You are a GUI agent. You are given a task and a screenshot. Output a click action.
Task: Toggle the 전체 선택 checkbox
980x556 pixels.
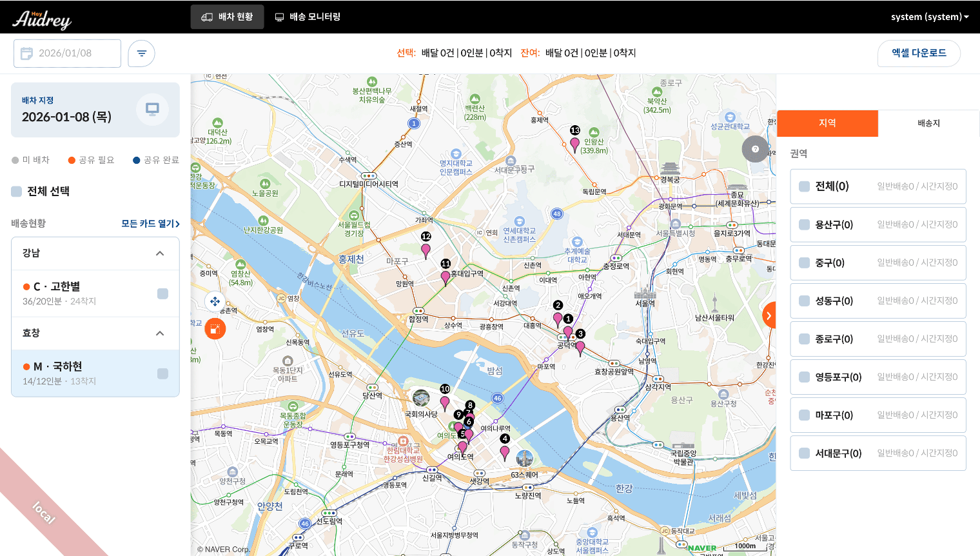coord(17,192)
